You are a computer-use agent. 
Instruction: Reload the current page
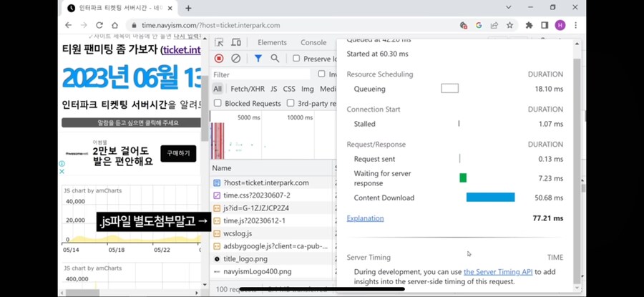[99, 25]
